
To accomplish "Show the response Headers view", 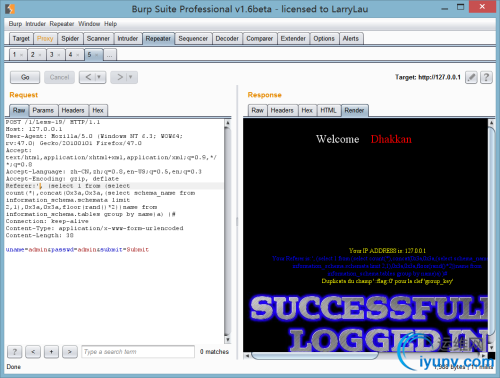I will (282, 110).
